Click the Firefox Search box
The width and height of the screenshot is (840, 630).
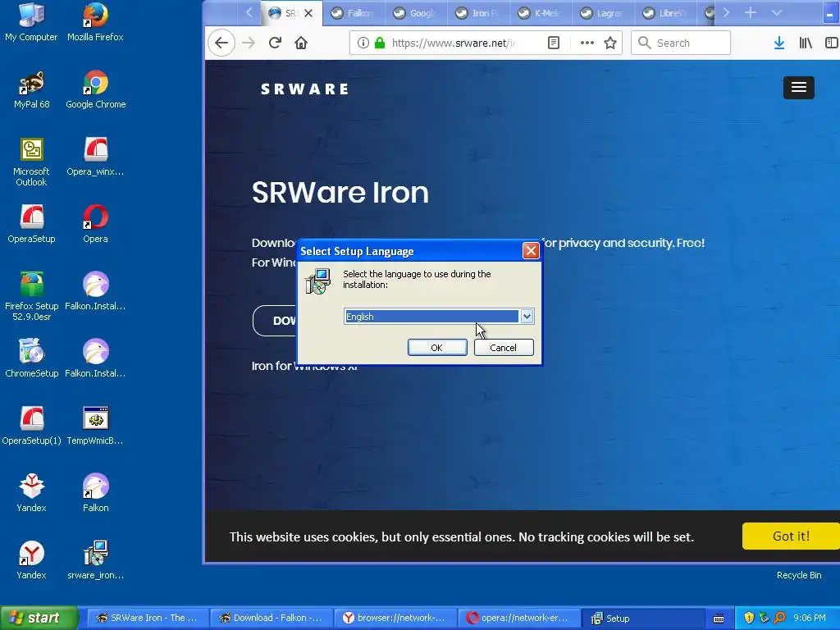point(681,43)
